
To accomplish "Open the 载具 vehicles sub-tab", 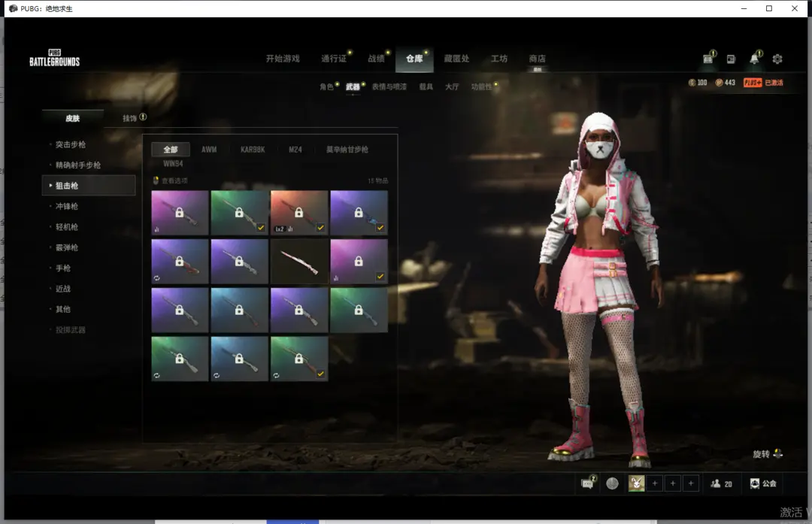I will coord(426,86).
